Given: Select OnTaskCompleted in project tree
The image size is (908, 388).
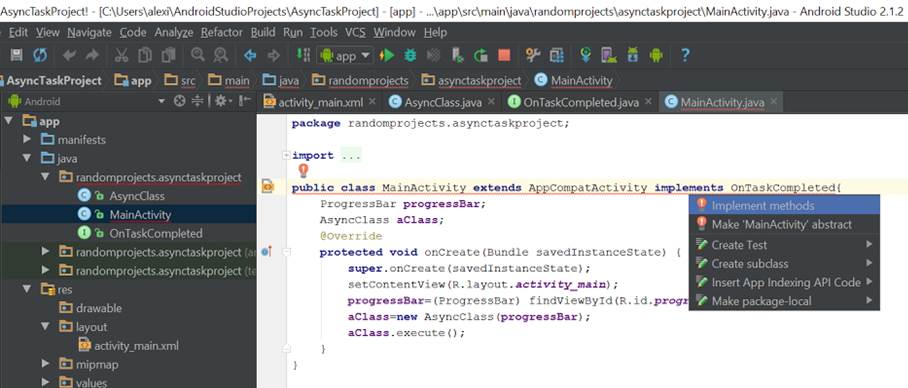Looking at the screenshot, I should (x=156, y=233).
